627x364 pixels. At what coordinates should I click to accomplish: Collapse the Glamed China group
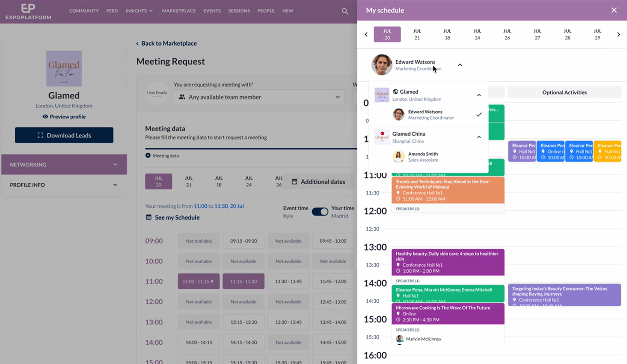point(479,137)
